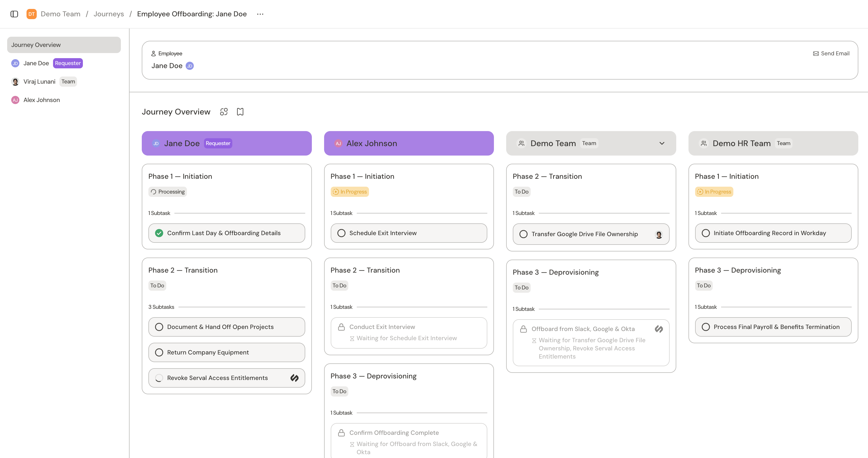Click In Progress badge in Demo HR Team Phase 1

pos(714,192)
